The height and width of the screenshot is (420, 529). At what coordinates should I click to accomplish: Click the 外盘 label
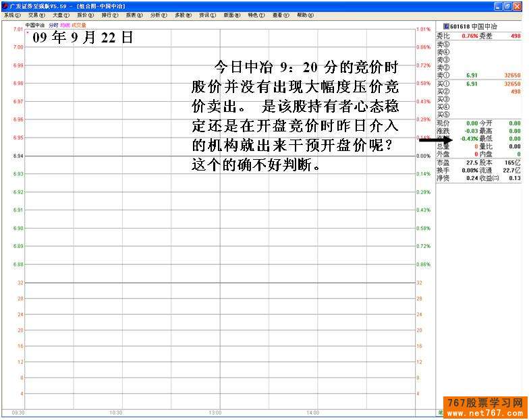coord(443,154)
